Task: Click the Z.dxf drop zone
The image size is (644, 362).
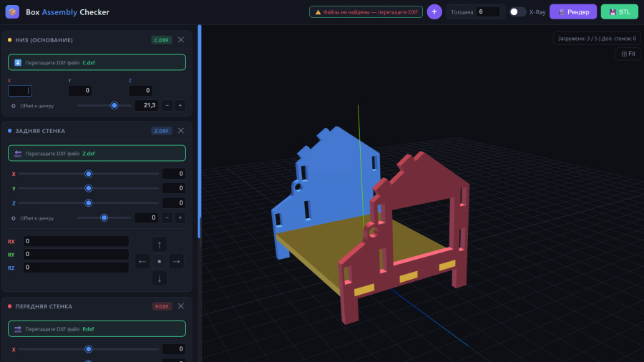Action: click(x=97, y=153)
